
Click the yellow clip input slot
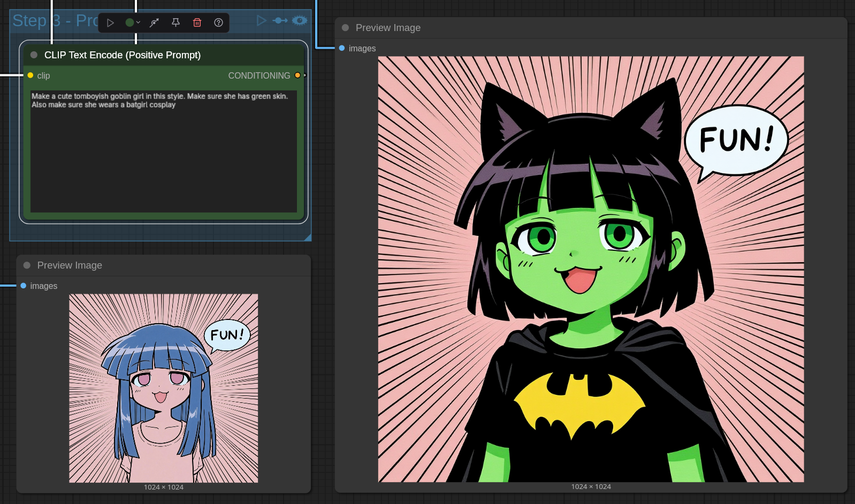30,75
